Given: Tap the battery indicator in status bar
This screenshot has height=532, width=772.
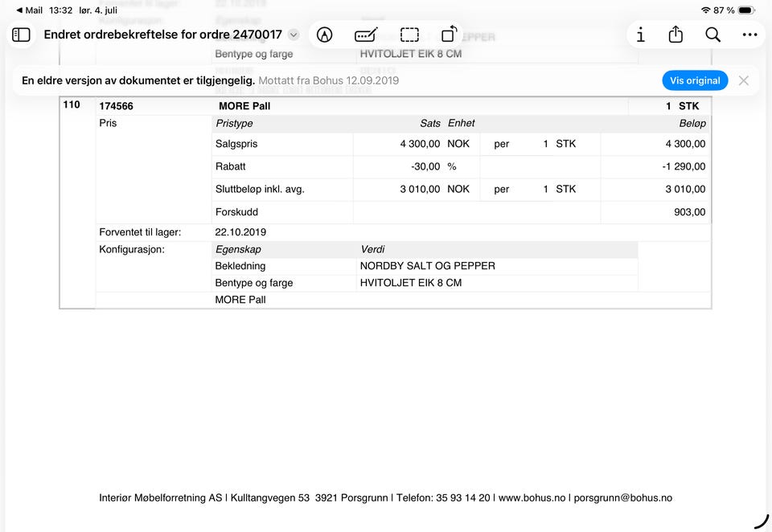Looking at the screenshot, I should coord(746,10).
